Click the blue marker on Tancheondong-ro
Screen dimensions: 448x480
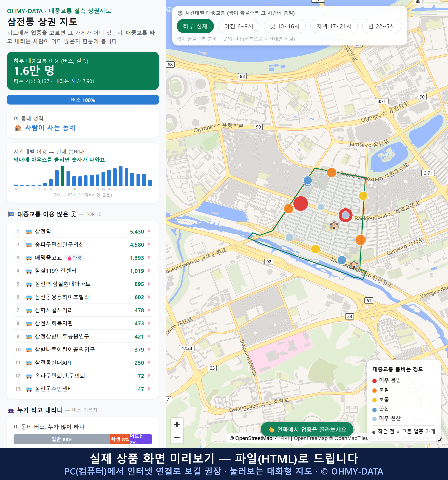tap(342, 260)
